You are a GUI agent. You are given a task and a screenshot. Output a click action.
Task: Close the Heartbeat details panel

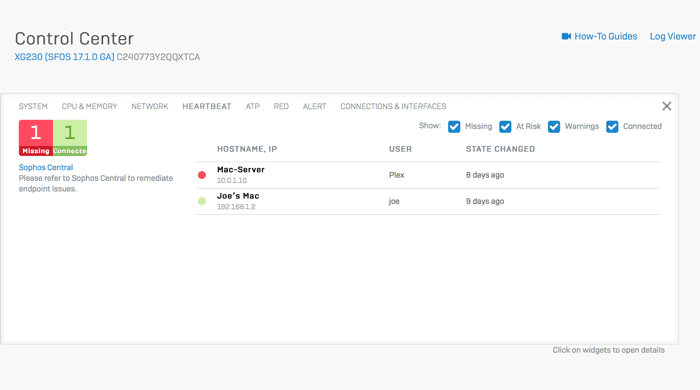pyautogui.click(x=667, y=106)
